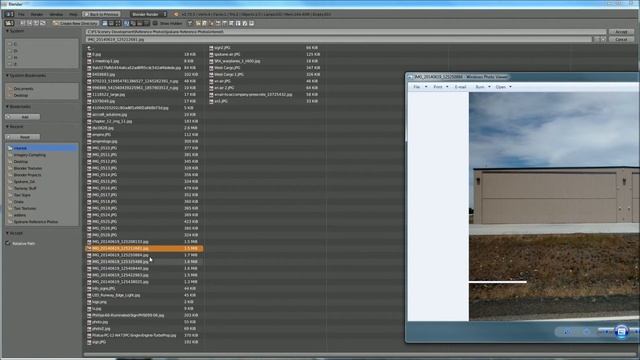
Task: Open the editor type selector icon
Action: coord(9,23)
